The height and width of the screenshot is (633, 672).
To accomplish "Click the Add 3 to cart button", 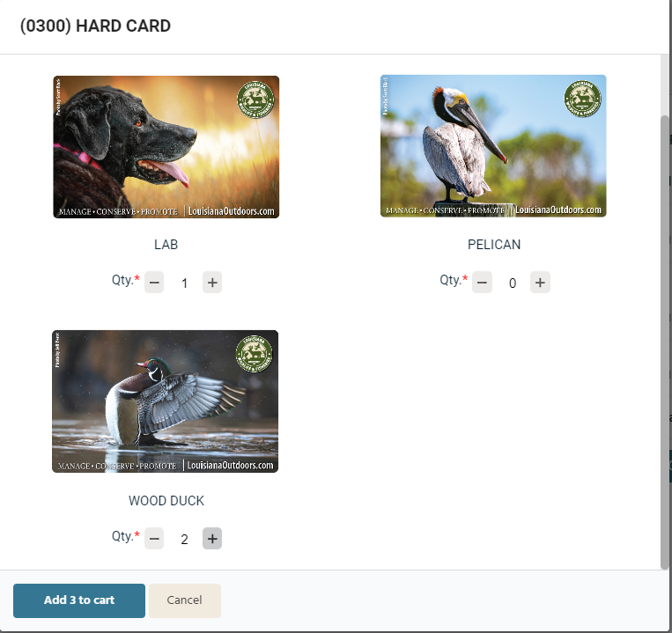I will [x=79, y=600].
